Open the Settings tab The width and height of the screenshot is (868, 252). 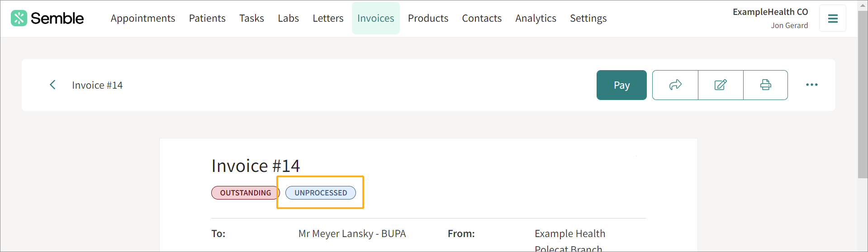coord(588,18)
